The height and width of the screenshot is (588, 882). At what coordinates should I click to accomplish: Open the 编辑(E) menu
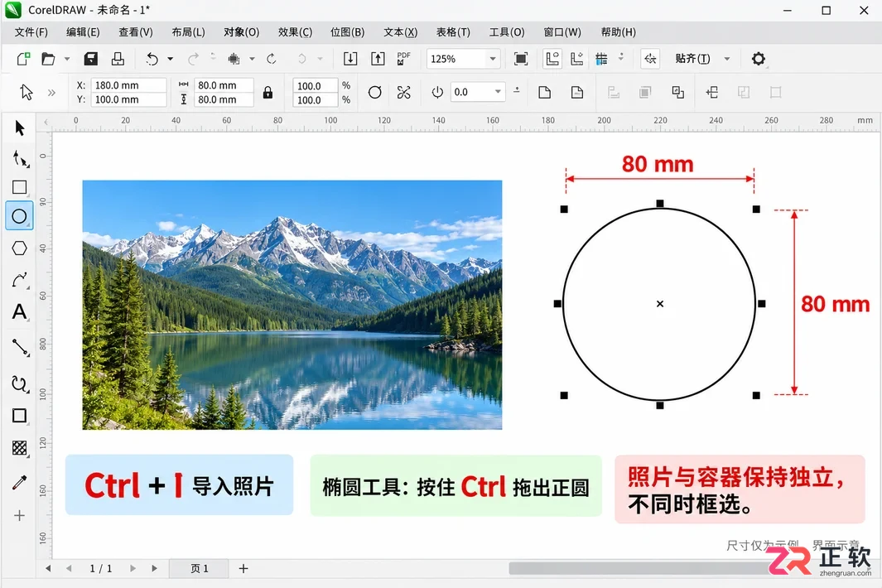83,32
